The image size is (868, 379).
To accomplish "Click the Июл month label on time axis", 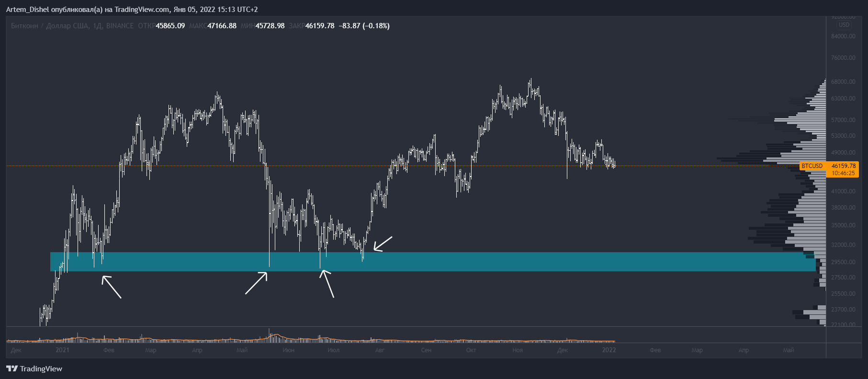I will tap(333, 350).
